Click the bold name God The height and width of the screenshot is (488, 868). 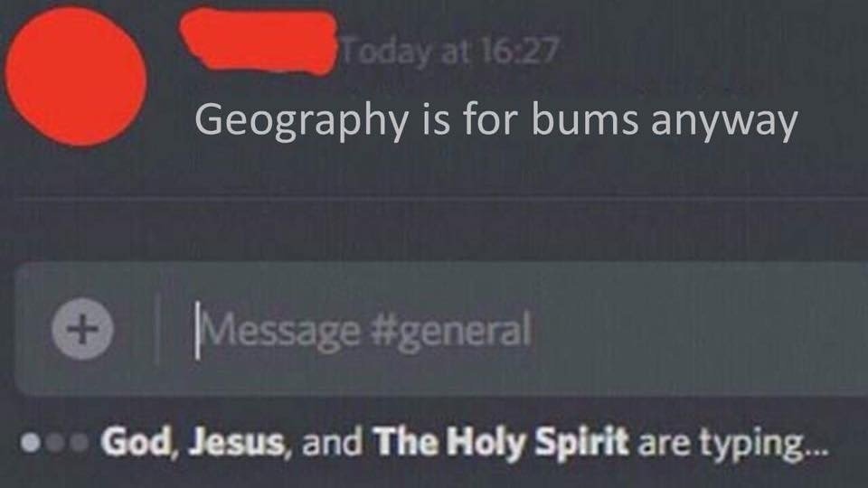pyautogui.click(x=136, y=442)
